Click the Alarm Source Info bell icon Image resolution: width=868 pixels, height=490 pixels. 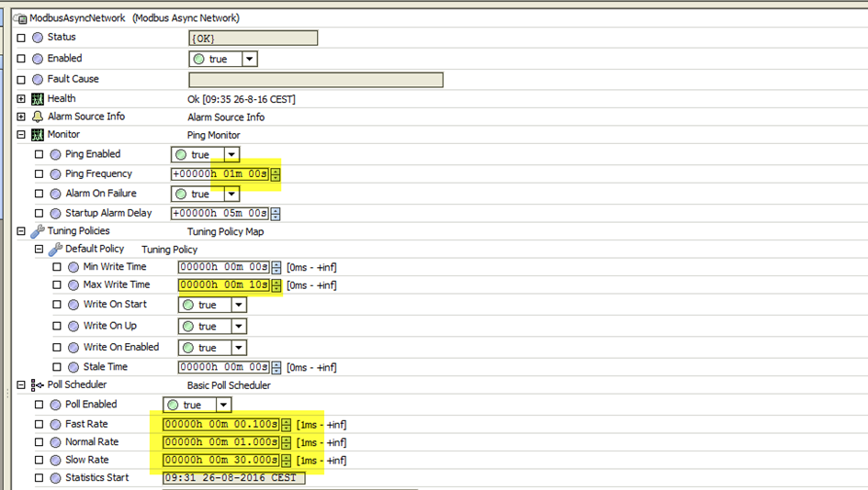pyautogui.click(x=38, y=117)
